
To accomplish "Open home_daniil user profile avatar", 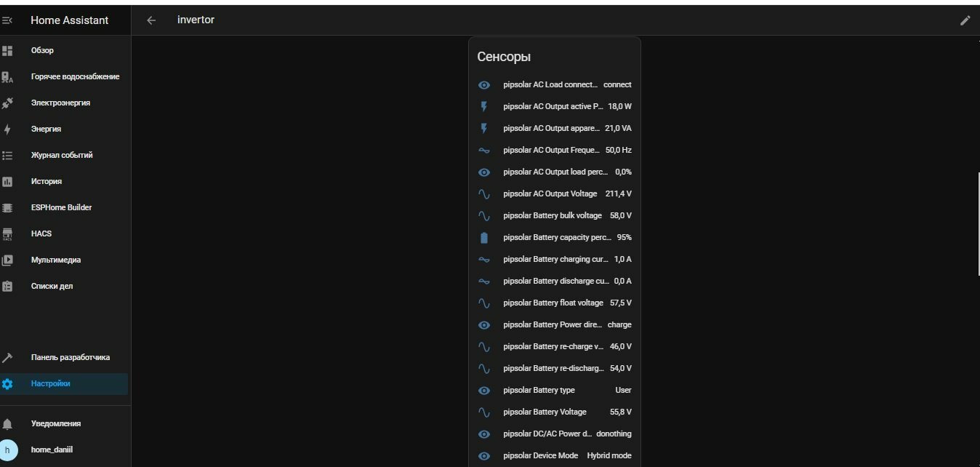I will coord(7,450).
